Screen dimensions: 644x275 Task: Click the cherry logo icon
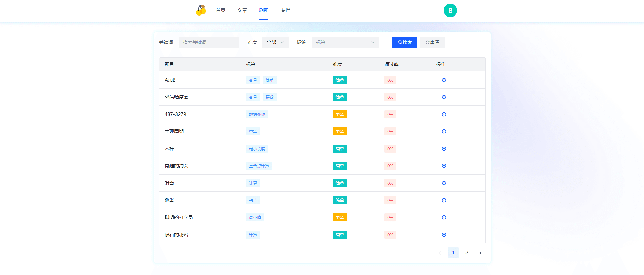(x=201, y=10)
